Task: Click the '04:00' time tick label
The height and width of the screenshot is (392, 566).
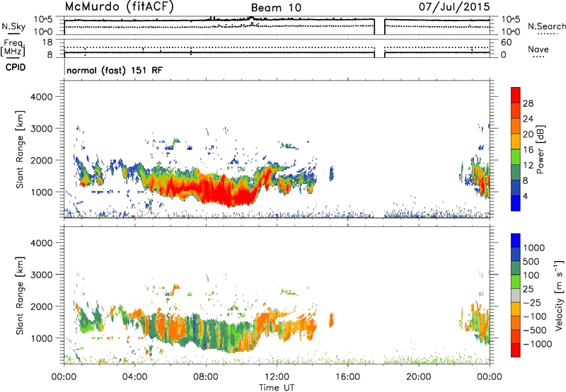Action: point(134,377)
